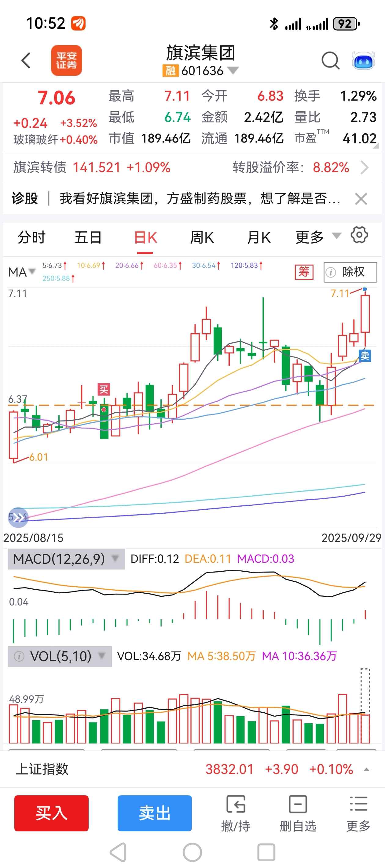385x868 pixels.
Task: Tap the VOL info circle icon
Action: [x=19, y=656]
